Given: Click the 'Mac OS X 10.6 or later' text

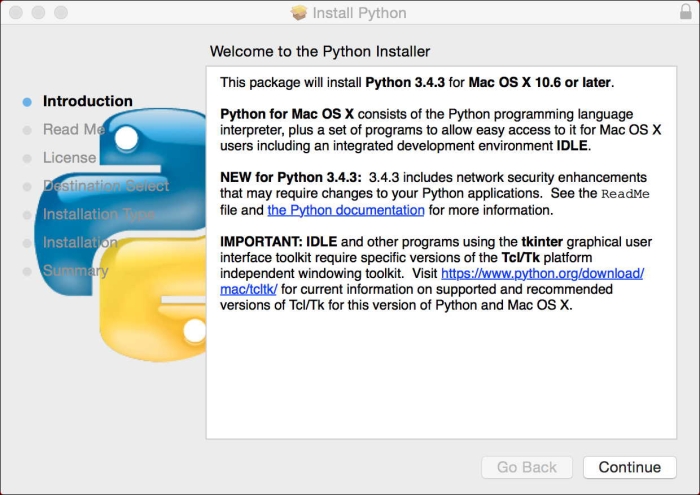Looking at the screenshot, I should point(540,83).
